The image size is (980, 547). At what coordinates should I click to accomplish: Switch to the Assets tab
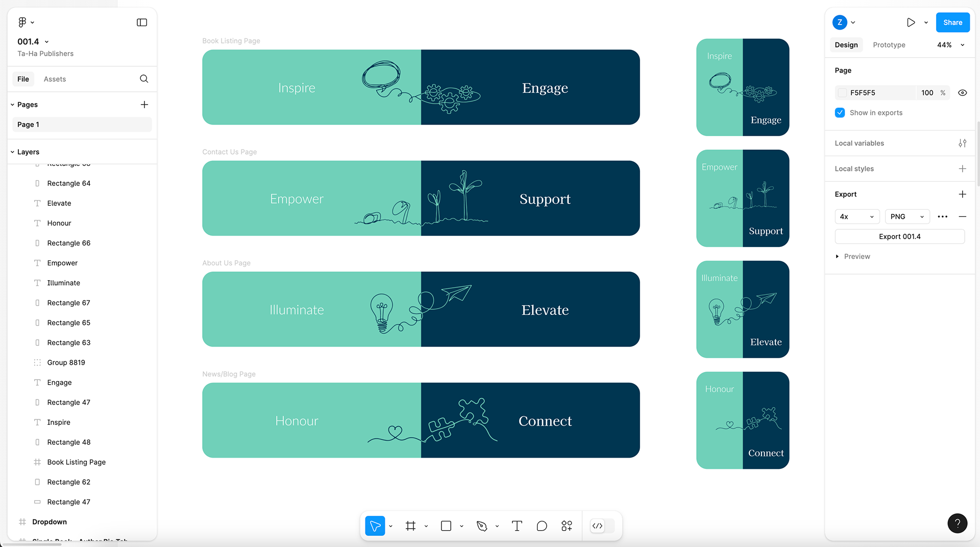[55, 79]
